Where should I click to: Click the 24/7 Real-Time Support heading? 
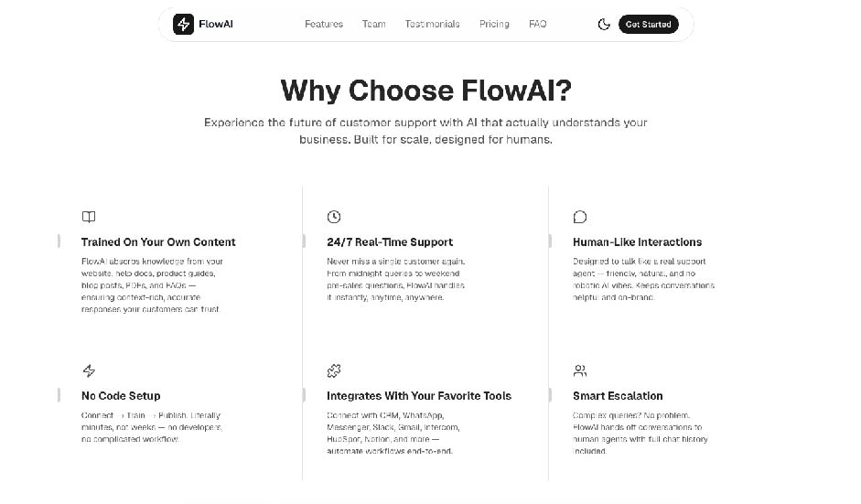coord(390,242)
